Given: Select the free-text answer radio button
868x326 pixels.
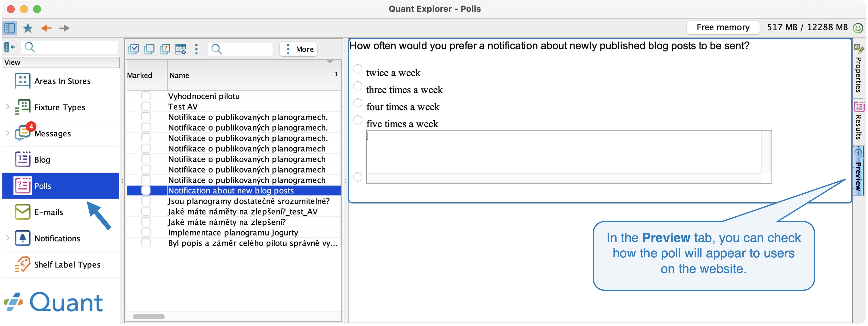Looking at the screenshot, I should (358, 177).
